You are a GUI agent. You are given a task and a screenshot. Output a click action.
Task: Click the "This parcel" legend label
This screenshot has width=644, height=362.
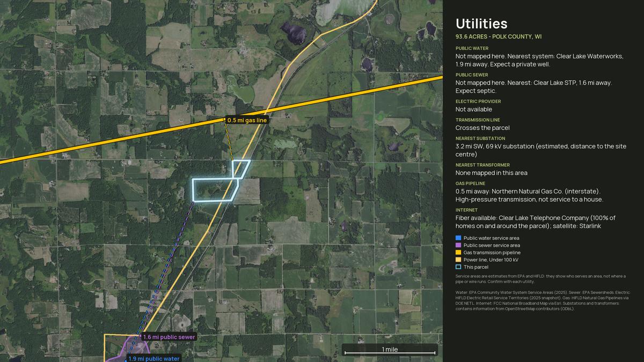tap(476, 267)
